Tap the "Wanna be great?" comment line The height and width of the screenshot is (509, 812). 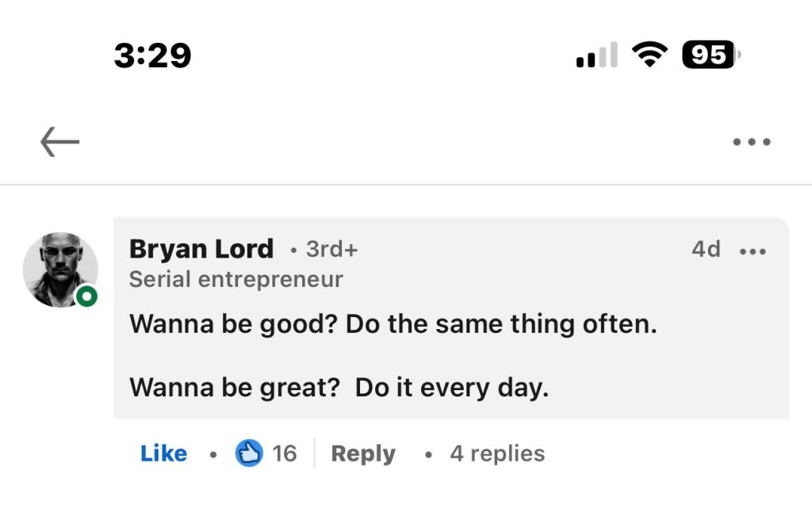pos(339,387)
